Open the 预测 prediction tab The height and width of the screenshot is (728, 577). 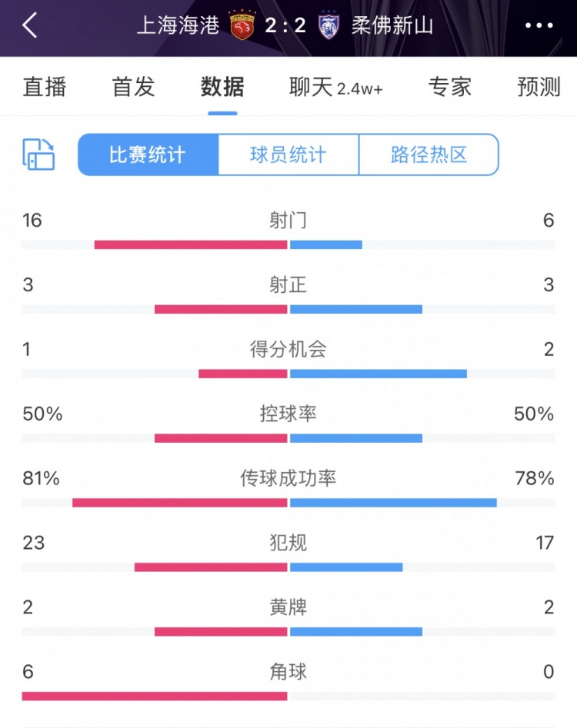click(x=539, y=87)
